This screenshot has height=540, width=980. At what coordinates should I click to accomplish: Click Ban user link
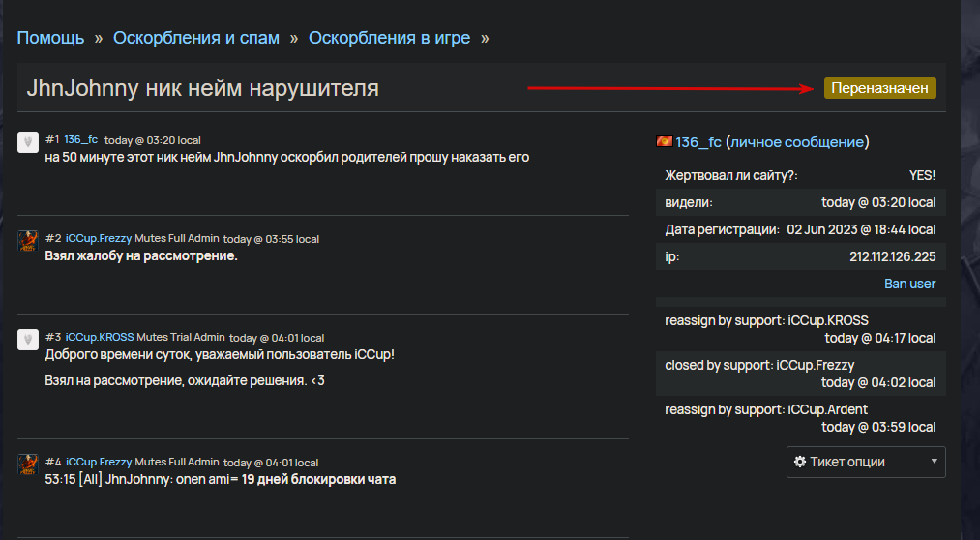tap(909, 284)
